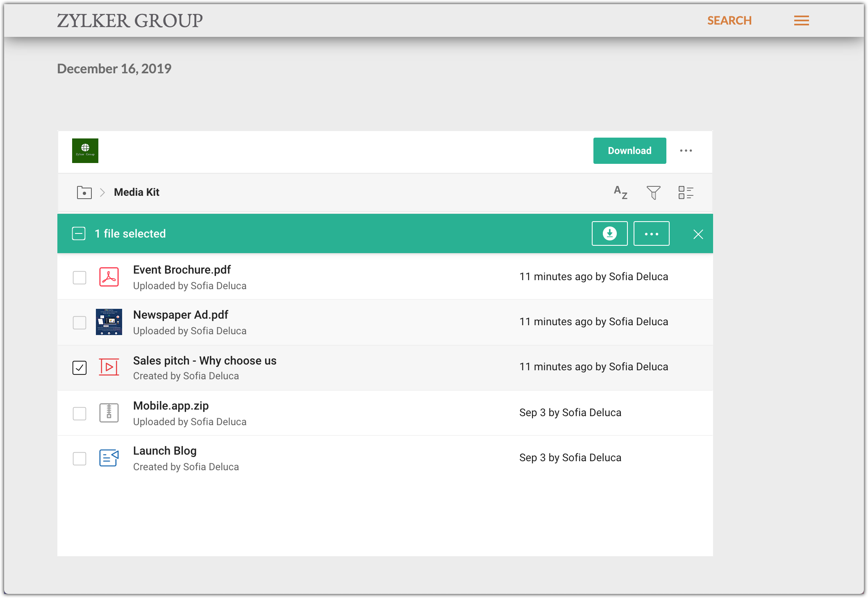The height and width of the screenshot is (598, 868).
Task: Click the Mobile.app.zip archive icon
Action: [x=109, y=413]
